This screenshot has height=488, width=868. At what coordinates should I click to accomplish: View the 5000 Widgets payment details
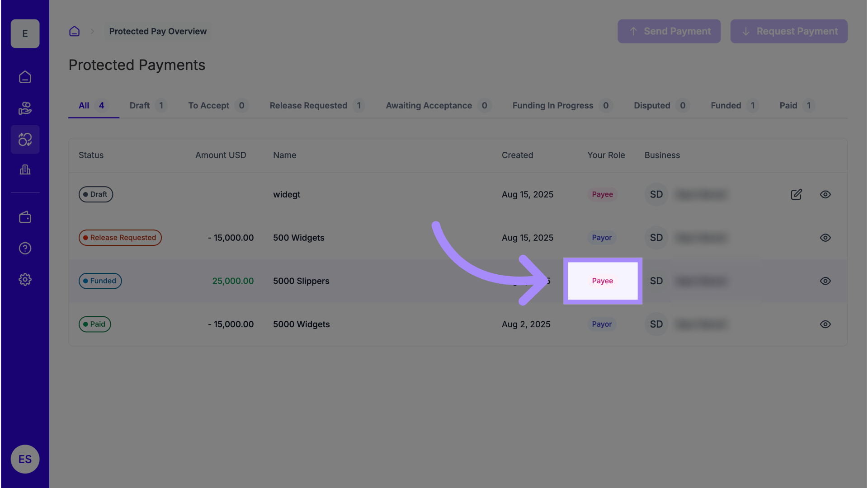tap(825, 324)
